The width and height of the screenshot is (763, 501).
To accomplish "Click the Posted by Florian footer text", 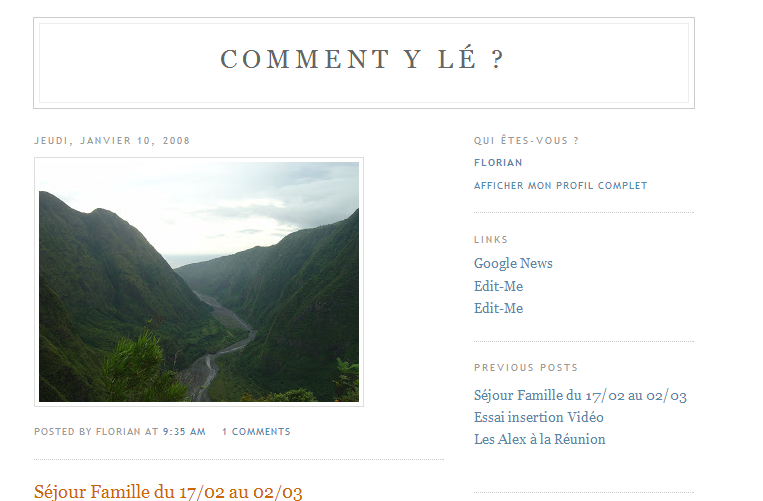I will click(96, 431).
